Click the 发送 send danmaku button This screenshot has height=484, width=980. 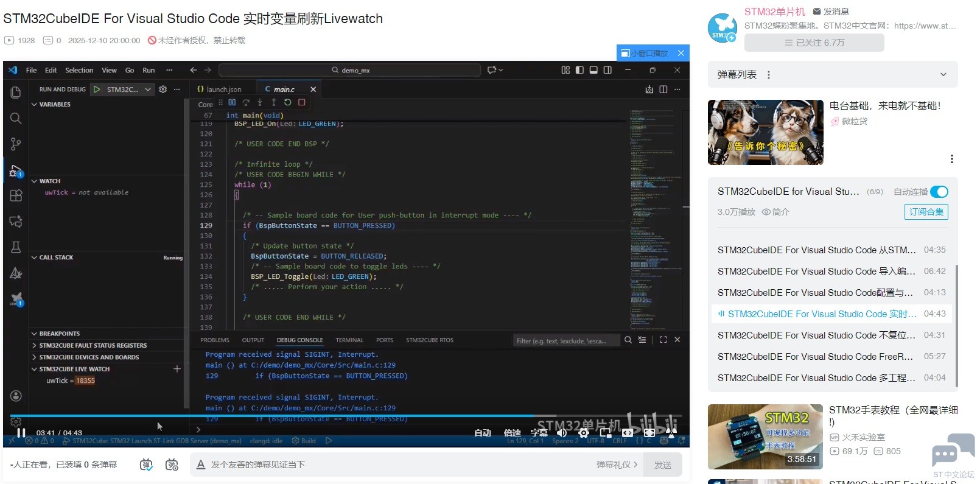tap(663, 465)
